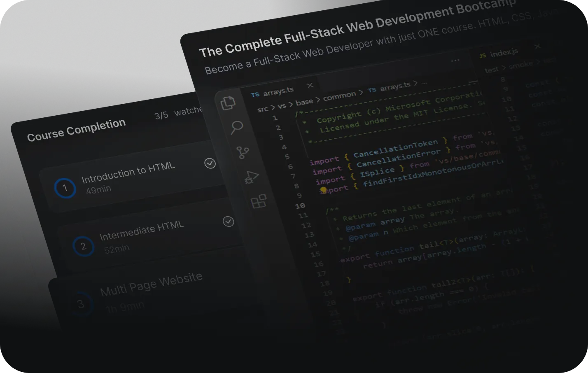Click the CancellationToken import code line
Viewport: 588px width, 373px height.
[403, 147]
